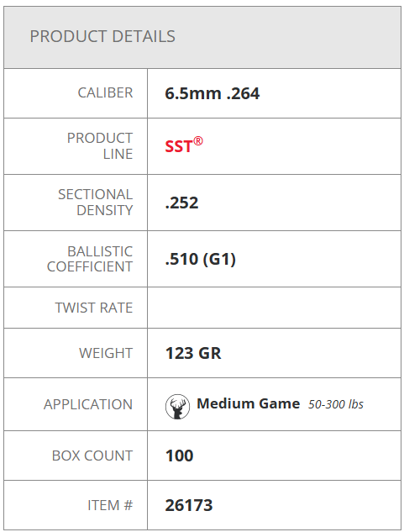The height and width of the screenshot is (532, 404).
Task: Select the ballistic coefficient .510 (G1)
Action: tap(200, 259)
